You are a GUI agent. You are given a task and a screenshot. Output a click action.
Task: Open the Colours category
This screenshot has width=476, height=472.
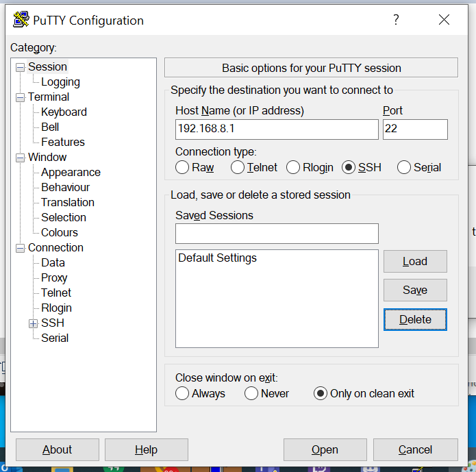[60, 233]
